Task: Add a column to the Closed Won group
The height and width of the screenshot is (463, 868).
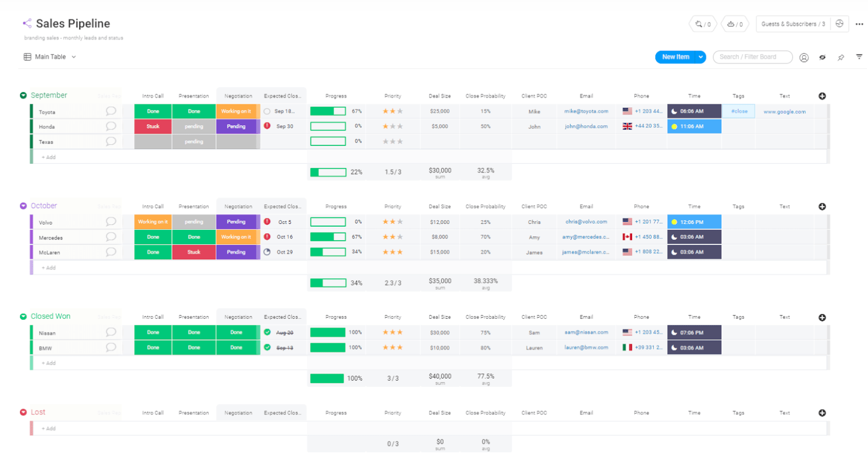Action: [x=822, y=318]
